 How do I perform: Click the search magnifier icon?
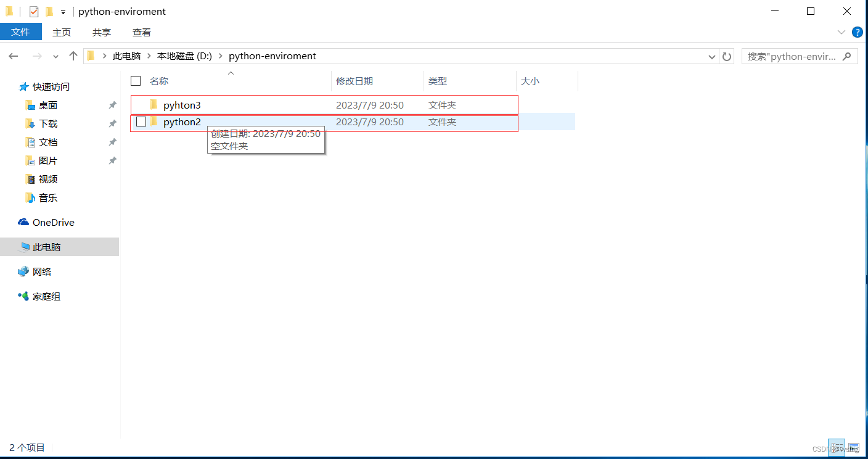(846, 56)
